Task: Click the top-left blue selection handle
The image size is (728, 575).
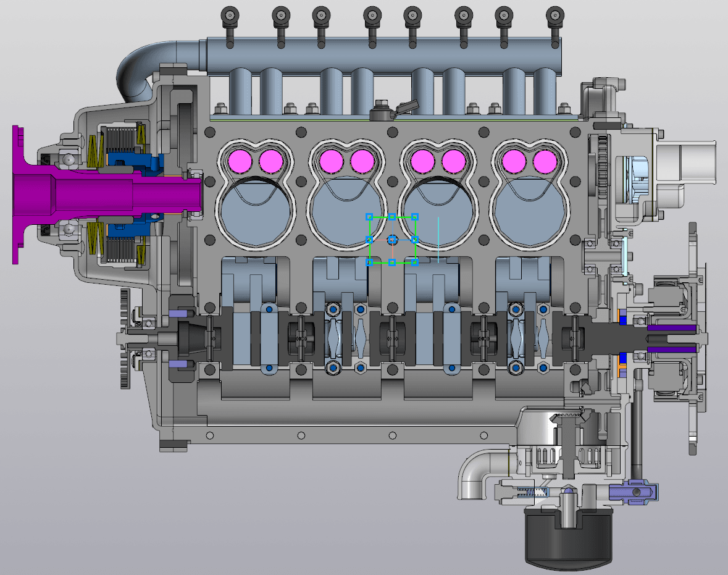Action: 369,217
